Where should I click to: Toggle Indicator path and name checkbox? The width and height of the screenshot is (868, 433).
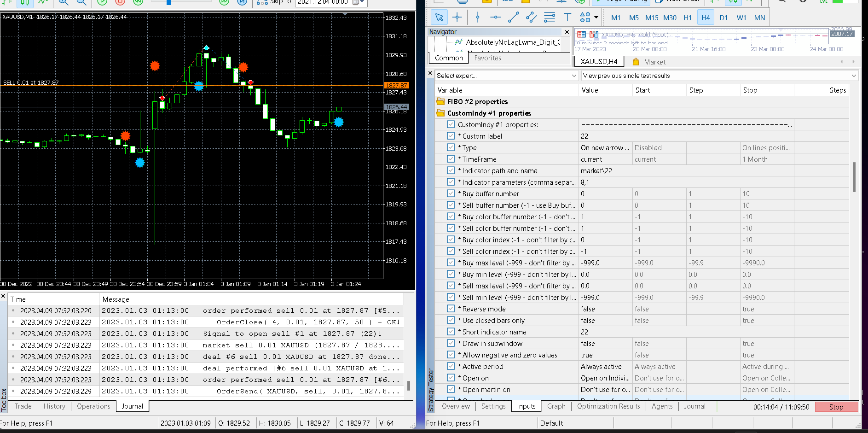451,170
